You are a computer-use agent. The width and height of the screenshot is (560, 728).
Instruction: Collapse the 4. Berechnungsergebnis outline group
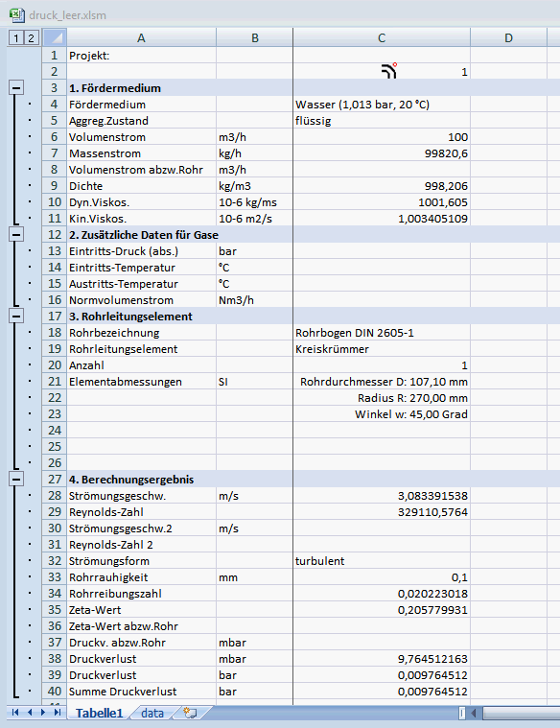tap(15, 479)
